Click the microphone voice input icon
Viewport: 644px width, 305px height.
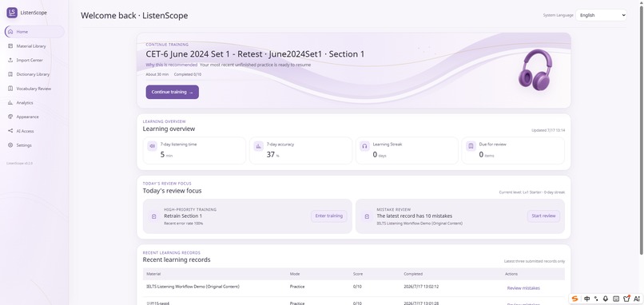point(606,299)
